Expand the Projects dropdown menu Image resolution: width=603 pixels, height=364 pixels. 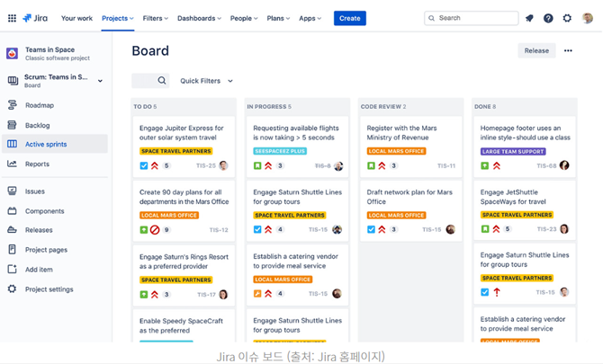coord(118,18)
